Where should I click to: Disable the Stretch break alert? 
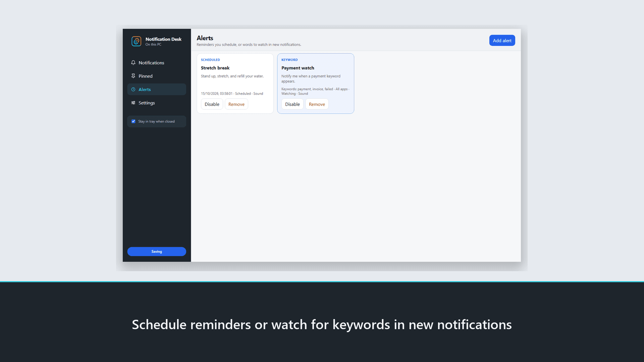[x=212, y=104]
